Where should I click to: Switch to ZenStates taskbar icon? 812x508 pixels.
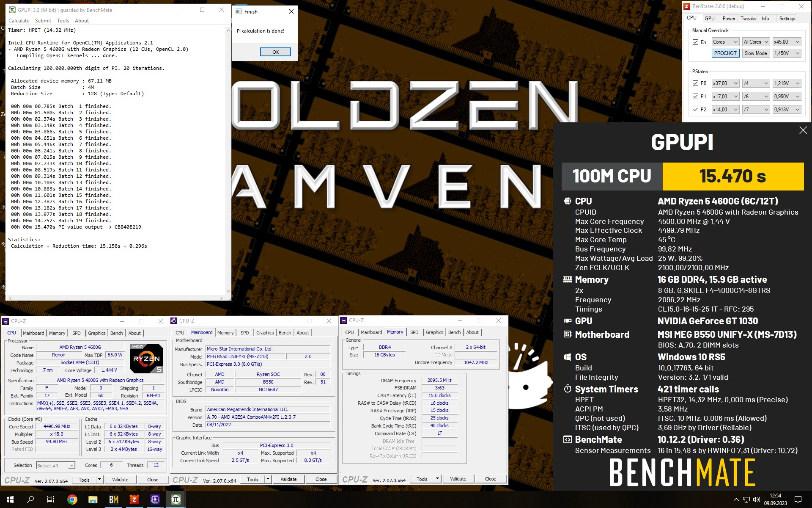tap(134, 500)
